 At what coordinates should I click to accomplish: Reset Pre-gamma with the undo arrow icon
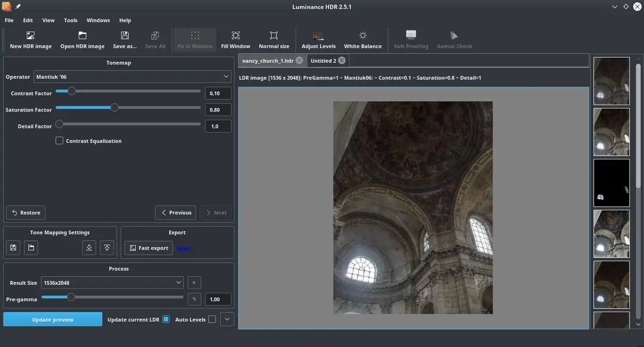tap(194, 299)
